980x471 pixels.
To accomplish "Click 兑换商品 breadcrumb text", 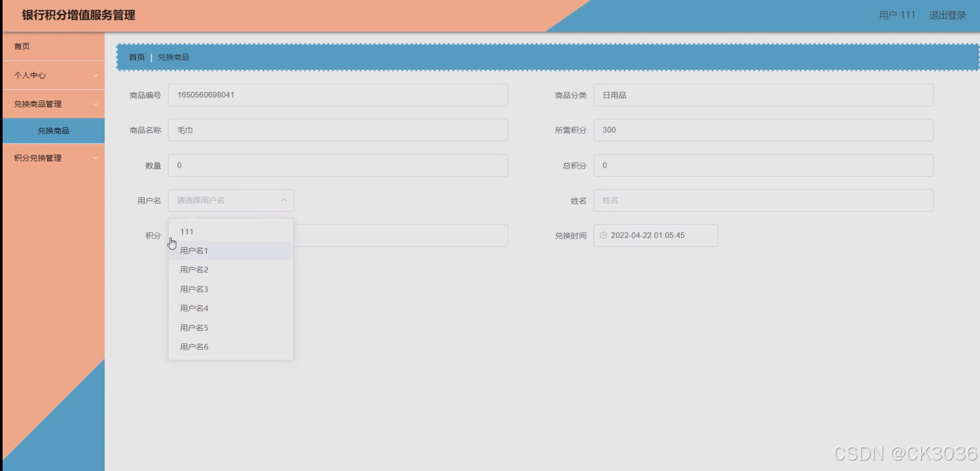I will pyautogui.click(x=174, y=57).
